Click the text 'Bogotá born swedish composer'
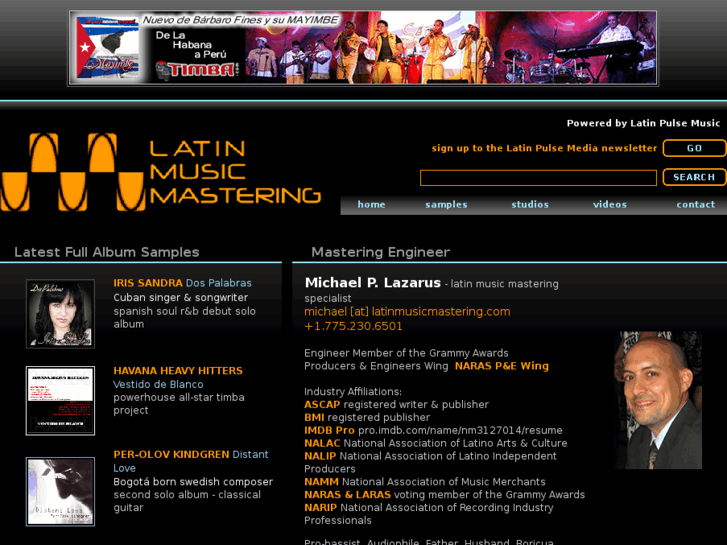Image resolution: width=727 pixels, height=545 pixels. 193,482
